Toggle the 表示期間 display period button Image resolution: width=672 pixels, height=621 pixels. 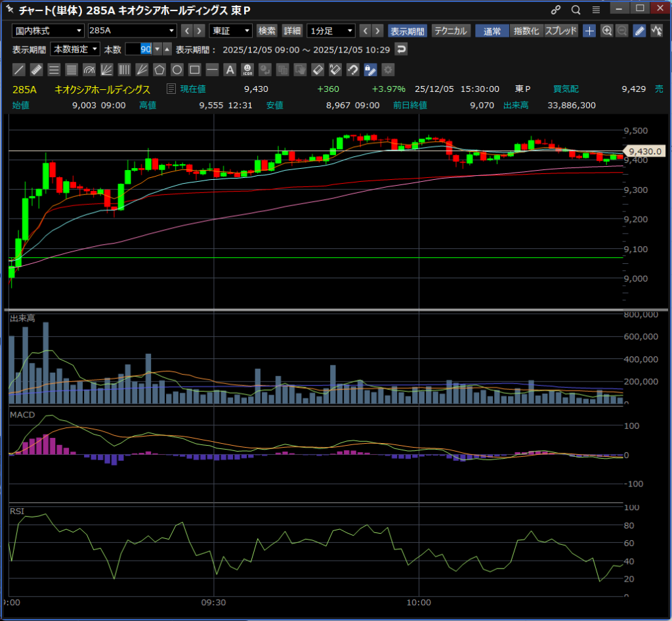pyautogui.click(x=408, y=31)
